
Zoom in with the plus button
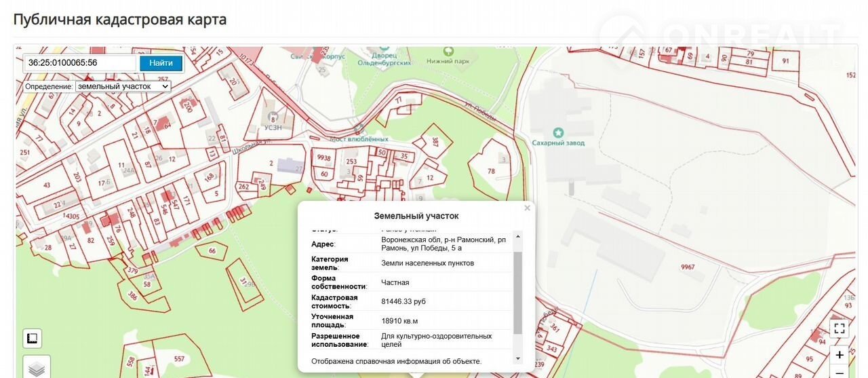[840, 355]
